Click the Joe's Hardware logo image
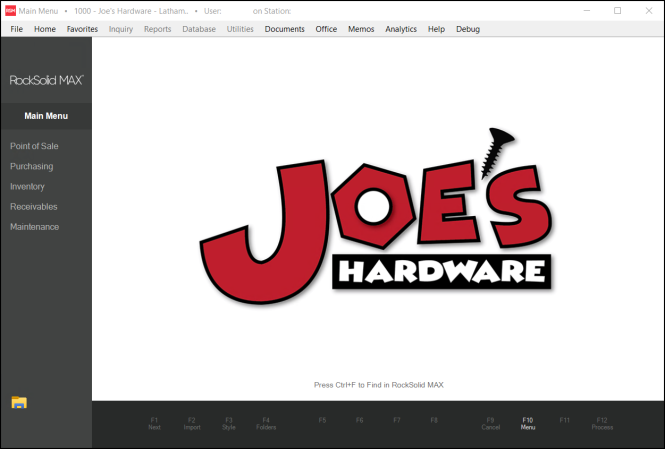This screenshot has height=449, width=665. point(376,216)
